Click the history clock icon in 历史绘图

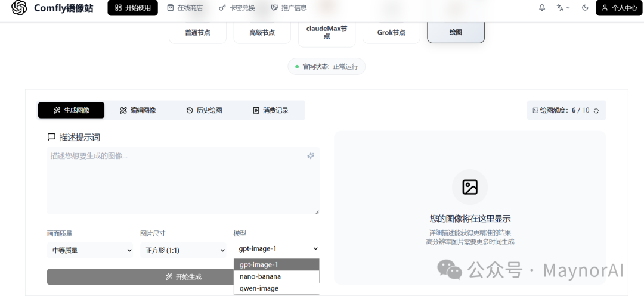click(190, 110)
